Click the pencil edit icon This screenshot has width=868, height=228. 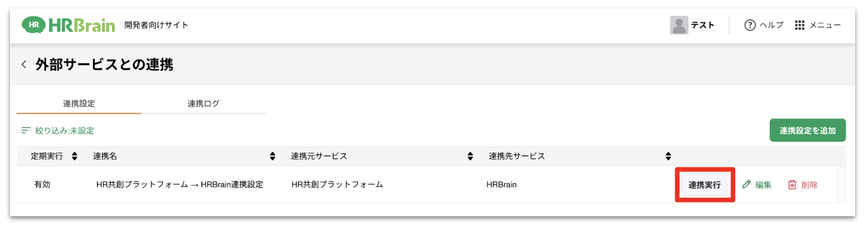click(746, 185)
